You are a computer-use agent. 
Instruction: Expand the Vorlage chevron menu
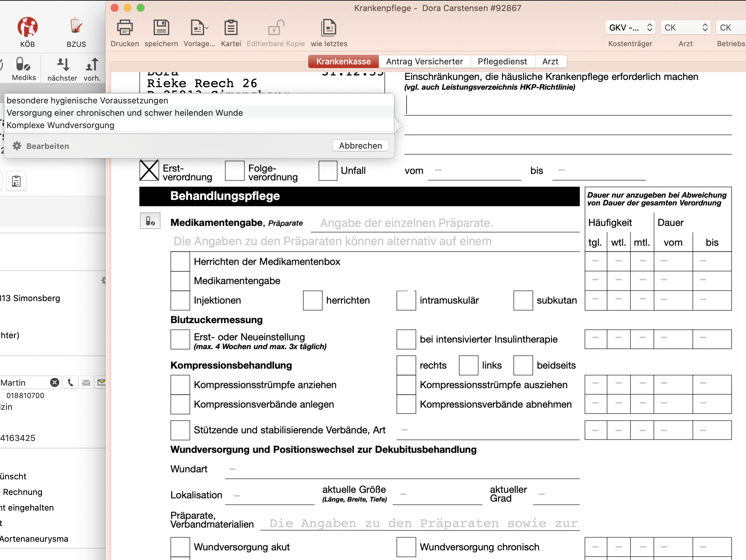pos(207,28)
